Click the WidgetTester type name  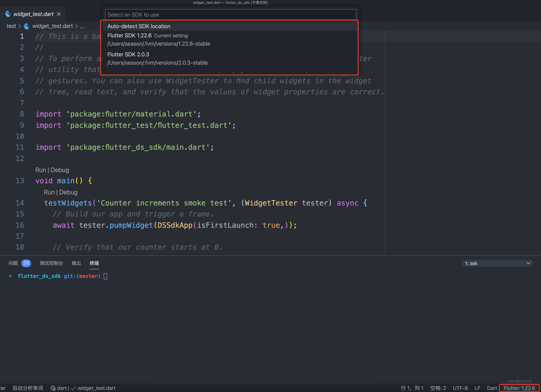point(271,203)
